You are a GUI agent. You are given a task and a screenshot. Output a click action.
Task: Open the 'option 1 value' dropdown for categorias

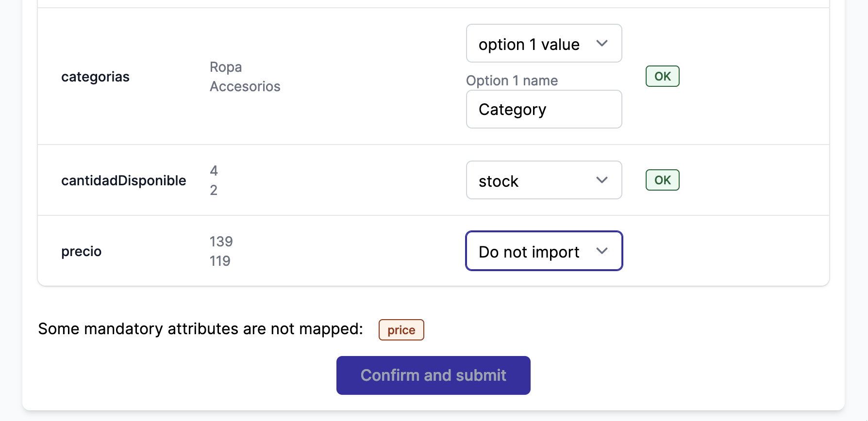point(544,43)
